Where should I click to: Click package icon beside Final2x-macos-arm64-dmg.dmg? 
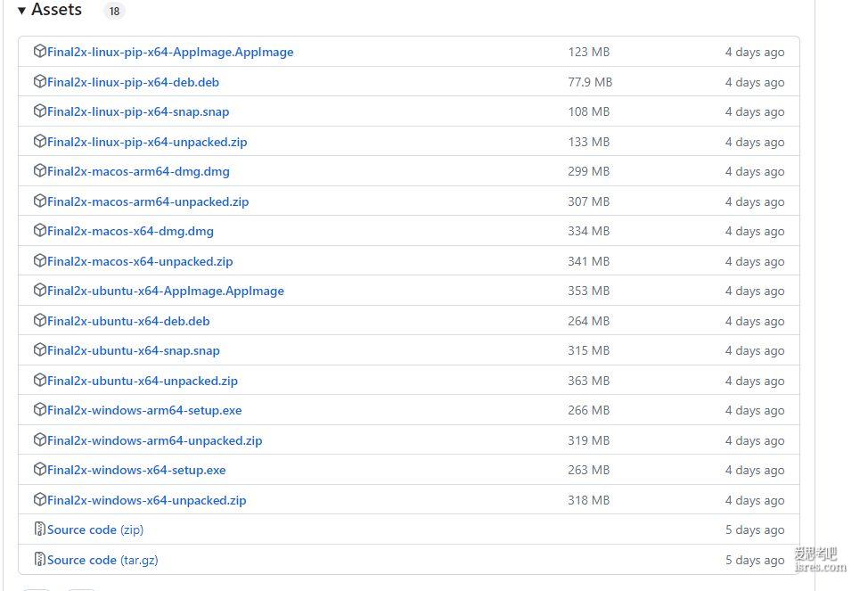pos(40,170)
